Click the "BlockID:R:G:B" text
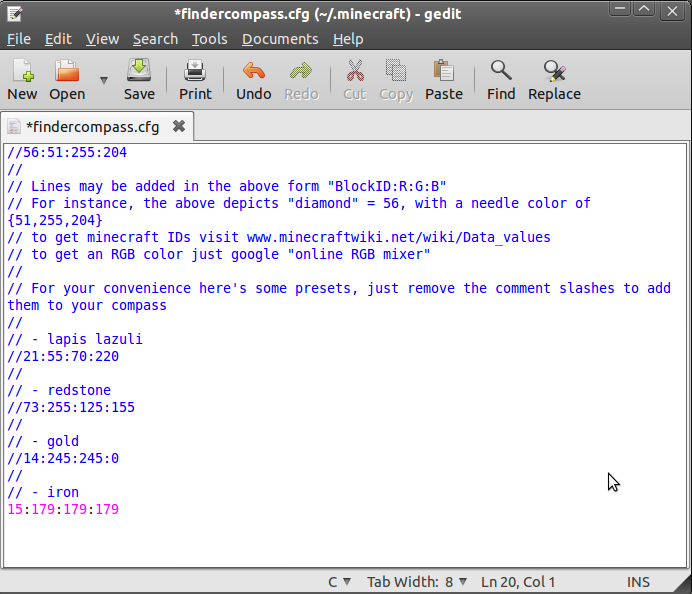This screenshot has width=692, height=594. [x=387, y=186]
